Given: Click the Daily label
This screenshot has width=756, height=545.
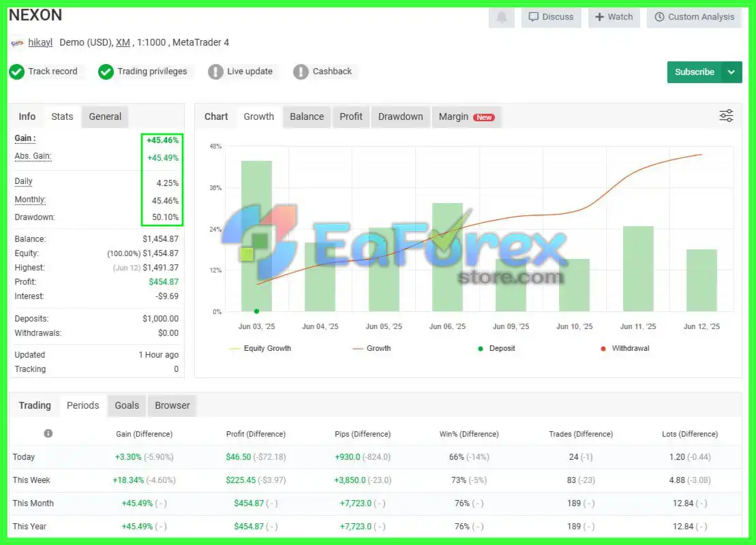Looking at the screenshot, I should (x=24, y=182).
